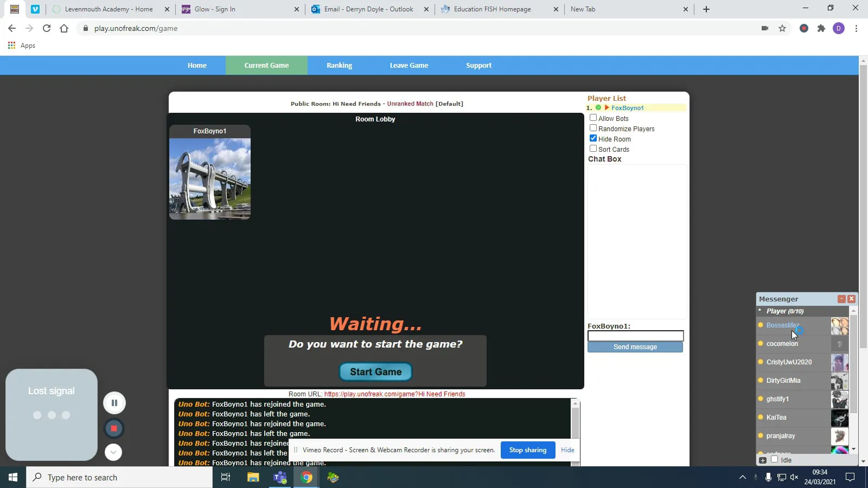Image resolution: width=868 pixels, height=488 pixels.
Task: Open Minecraft from the taskbar
Action: pyautogui.click(x=333, y=478)
